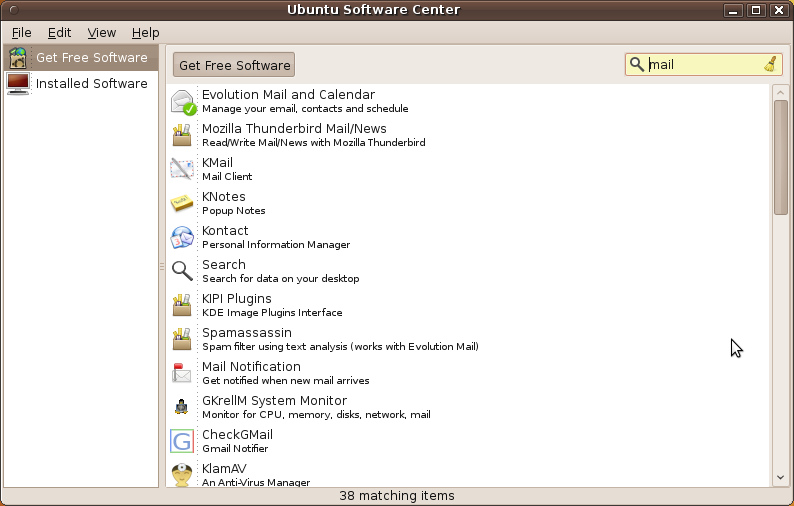Click the Get Free Software sidebar icon
This screenshot has height=506, width=794.
18,58
